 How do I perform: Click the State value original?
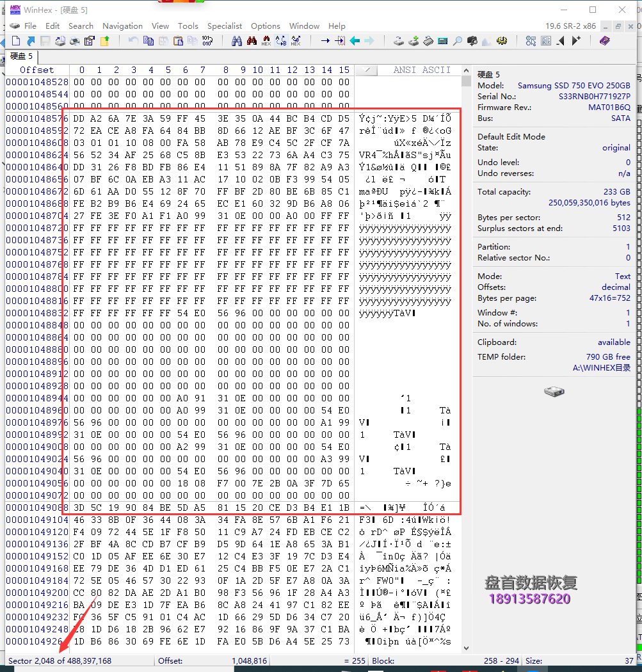[616, 147]
